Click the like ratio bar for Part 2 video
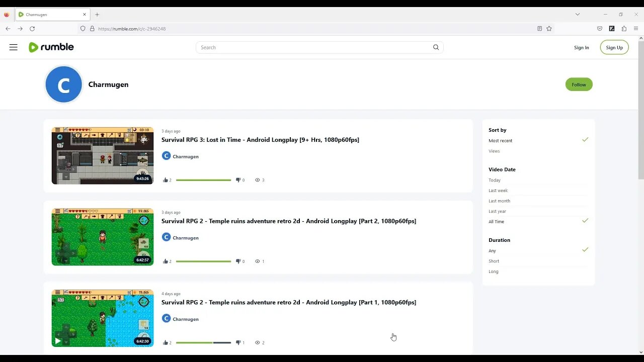The width and height of the screenshot is (644, 362). (x=203, y=261)
